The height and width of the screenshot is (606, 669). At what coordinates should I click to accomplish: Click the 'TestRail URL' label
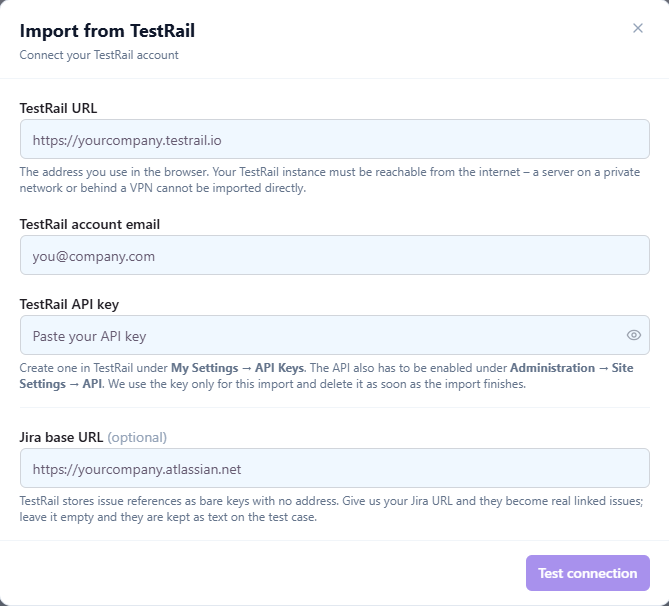58,108
